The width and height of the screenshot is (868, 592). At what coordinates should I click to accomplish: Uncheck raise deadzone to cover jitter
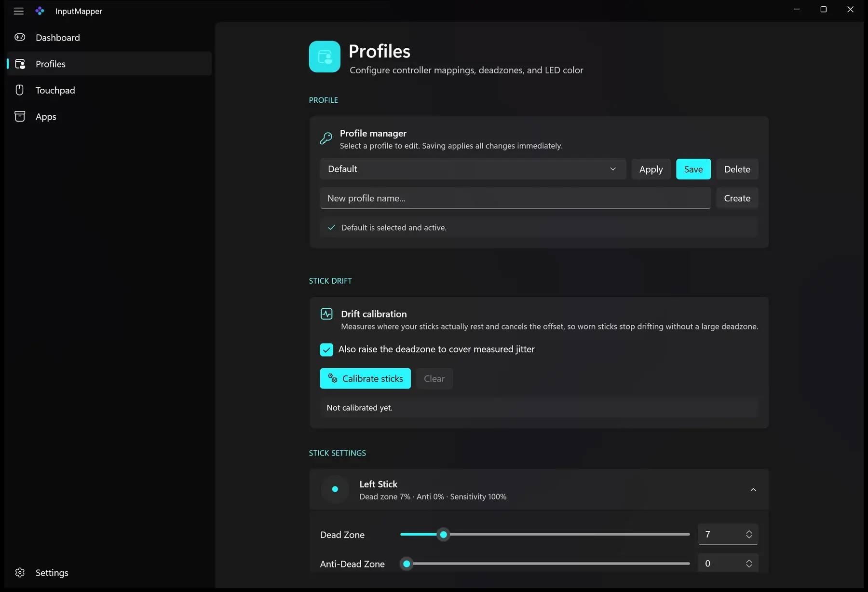326,350
